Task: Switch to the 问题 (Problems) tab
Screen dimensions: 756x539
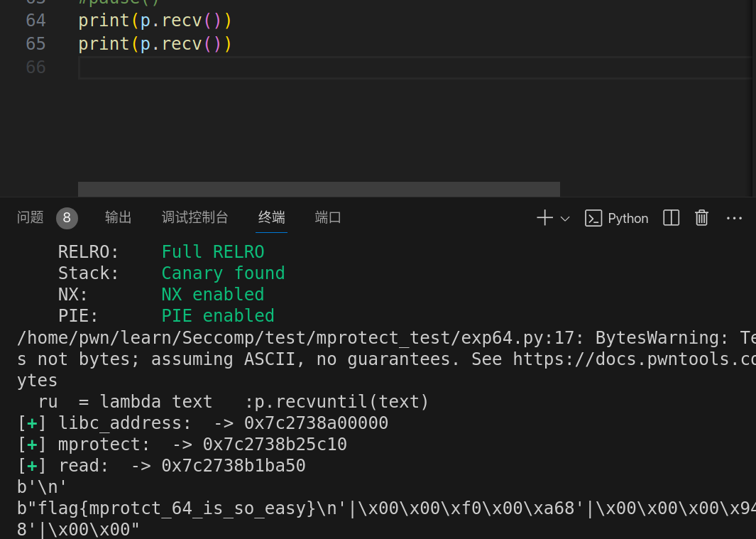Action: click(31, 217)
